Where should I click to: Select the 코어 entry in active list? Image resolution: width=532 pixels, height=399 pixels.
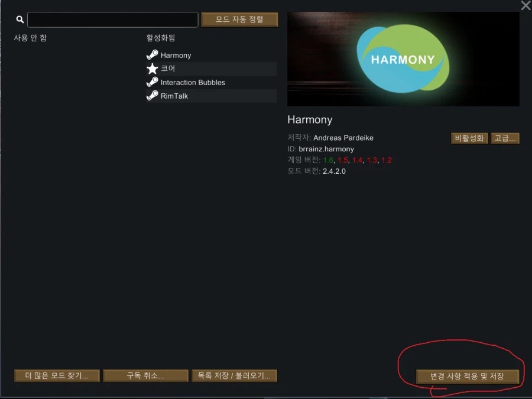pyautogui.click(x=212, y=69)
